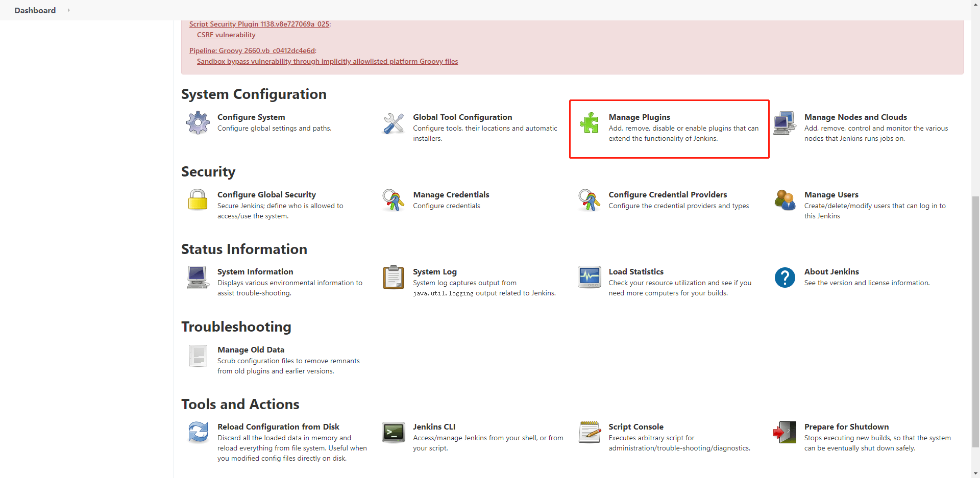Screen dimensions: 980x478
Task: Click the About Jenkins question mark icon
Action: tap(785, 278)
